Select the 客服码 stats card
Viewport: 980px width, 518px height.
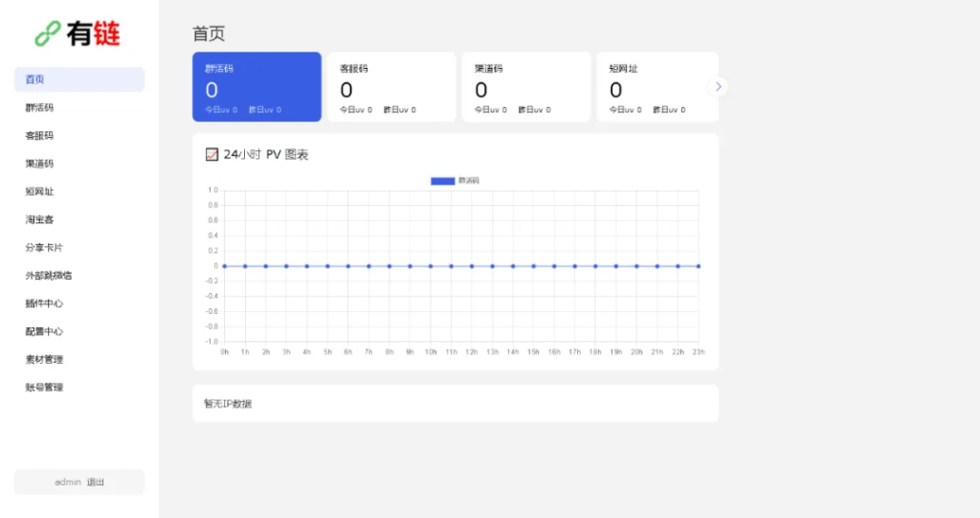pos(391,87)
